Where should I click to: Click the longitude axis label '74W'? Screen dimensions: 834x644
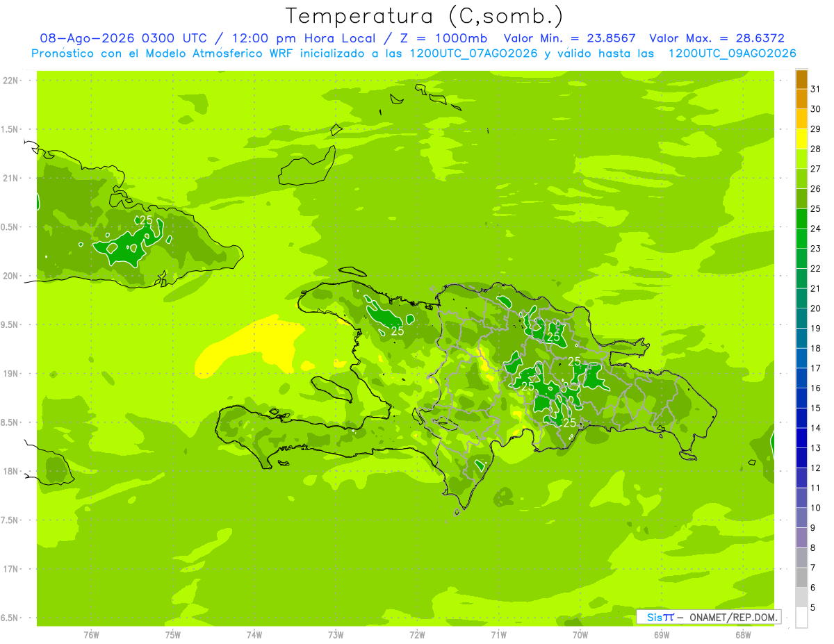click(254, 635)
